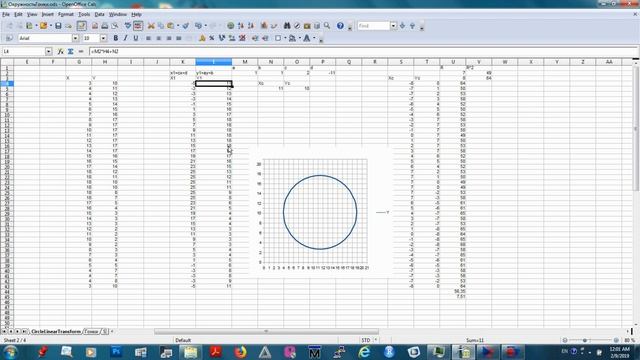Click the Open file folder icon
Screen dimensions: 640x360
pyautogui.click(x=43, y=26)
